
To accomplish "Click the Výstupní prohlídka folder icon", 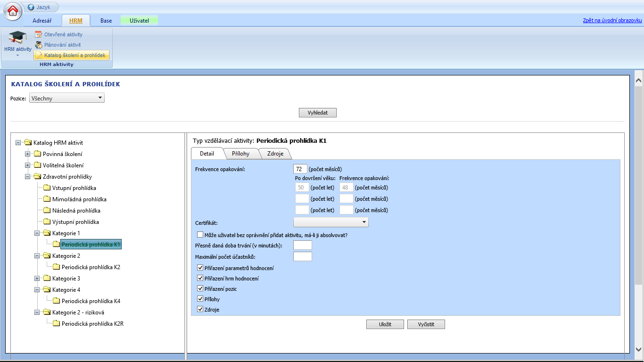I will point(47,222).
